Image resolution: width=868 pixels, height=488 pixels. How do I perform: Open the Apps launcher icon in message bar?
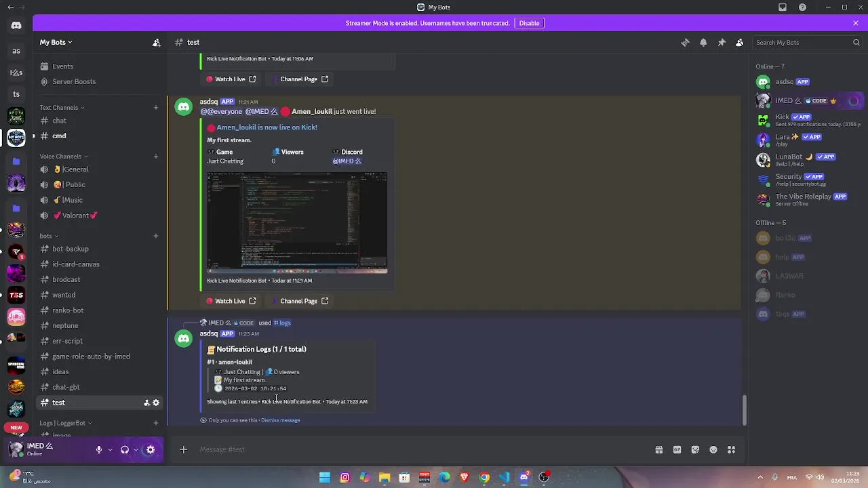click(732, 449)
